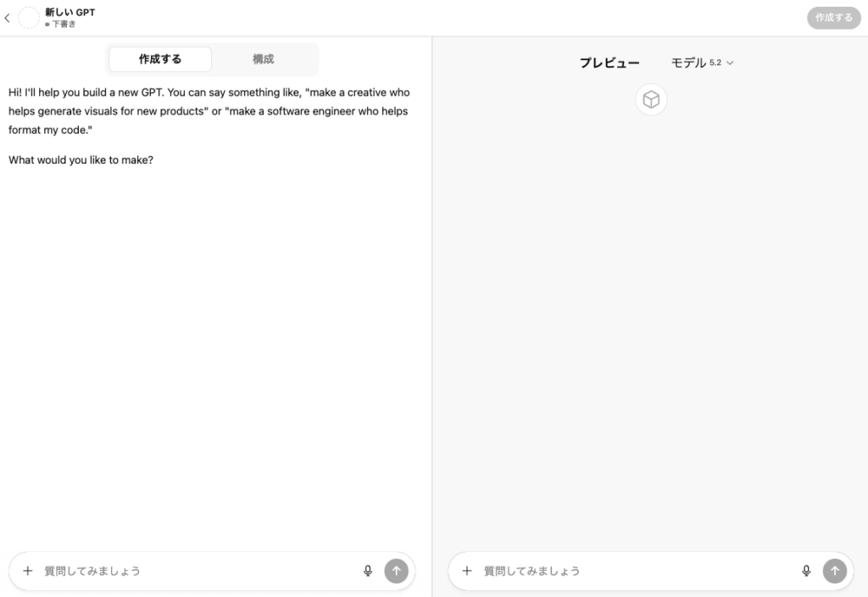Viewport: 868px width, 597px height.
Task: Go back using the left chevron arrow
Action: 7,18
